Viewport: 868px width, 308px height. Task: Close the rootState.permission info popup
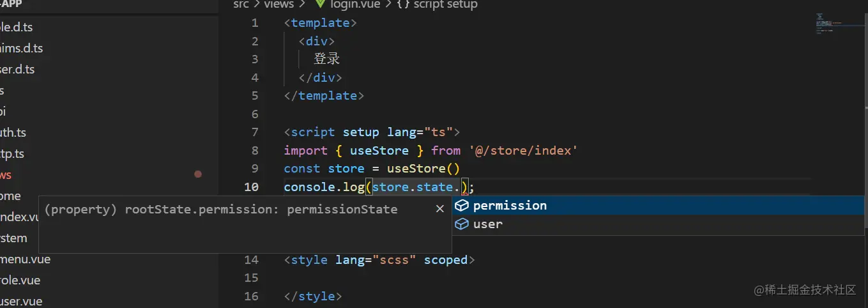(x=439, y=209)
